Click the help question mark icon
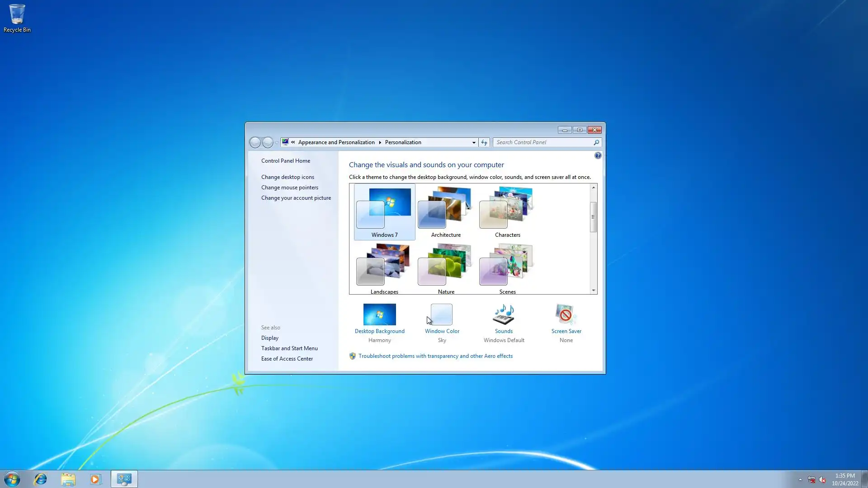 point(598,155)
